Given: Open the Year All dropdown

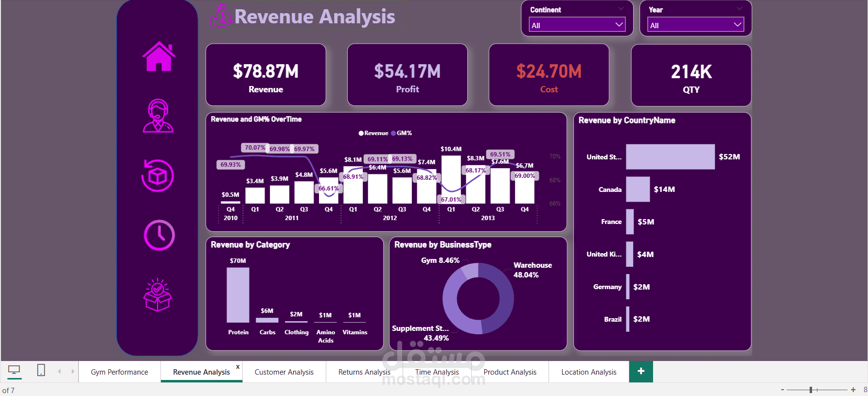Looking at the screenshot, I should (x=696, y=25).
